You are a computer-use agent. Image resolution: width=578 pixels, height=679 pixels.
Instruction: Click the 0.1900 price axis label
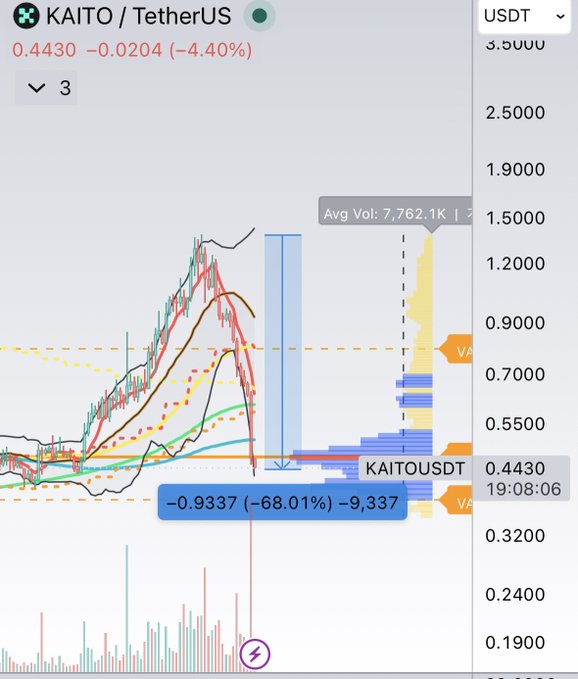(515, 642)
